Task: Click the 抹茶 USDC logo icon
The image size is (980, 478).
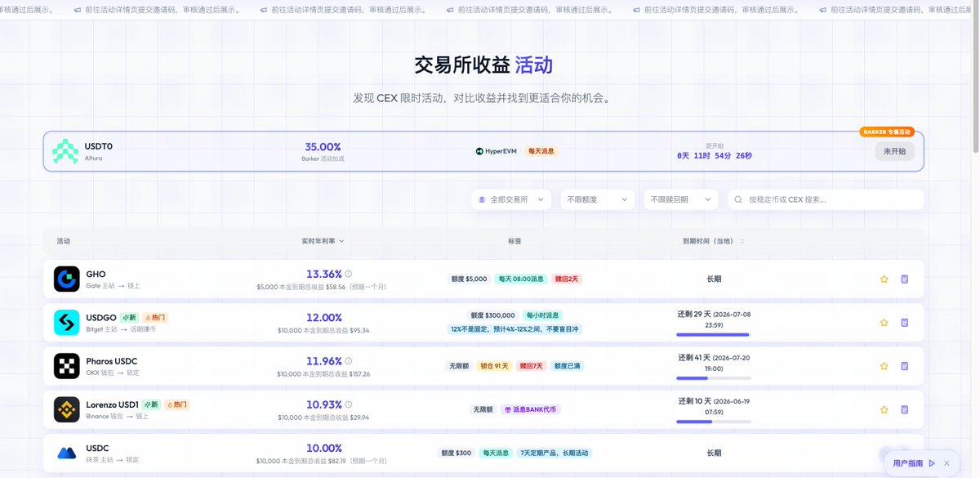Action: pyautogui.click(x=67, y=453)
